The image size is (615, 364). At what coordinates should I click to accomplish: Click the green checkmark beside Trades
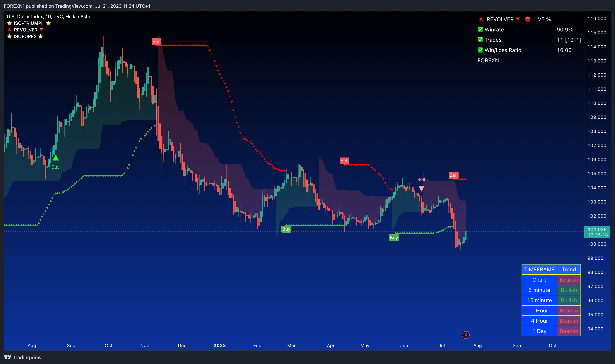[x=480, y=40]
